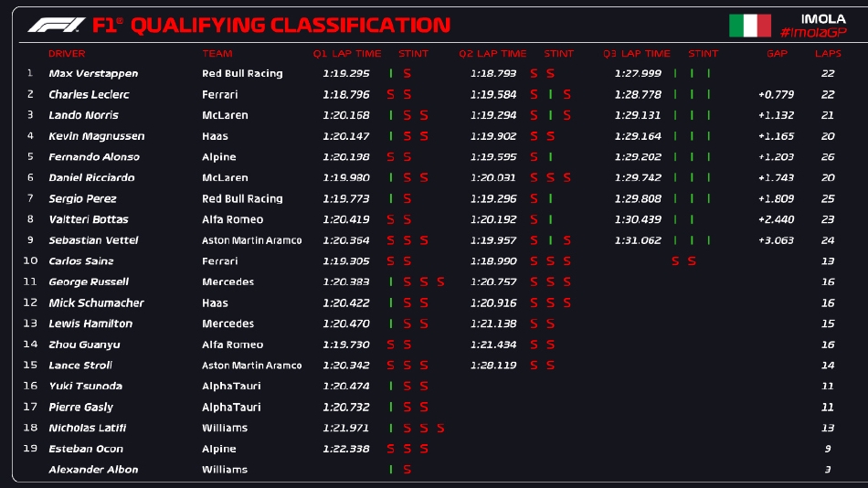Click the Qualifying Classification title
Image resolution: width=868 pixels, height=488 pixels.
pos(290,26)
